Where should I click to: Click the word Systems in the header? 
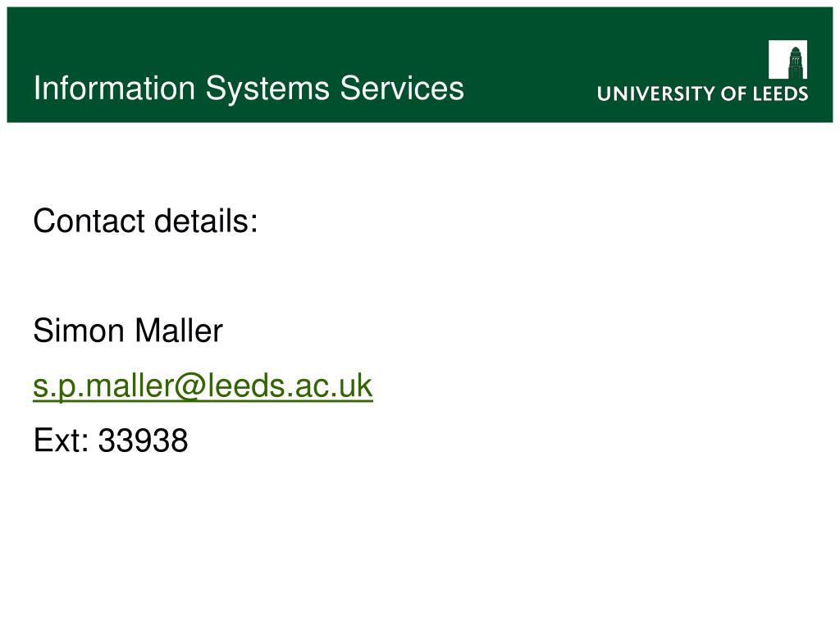pos(268,89)
